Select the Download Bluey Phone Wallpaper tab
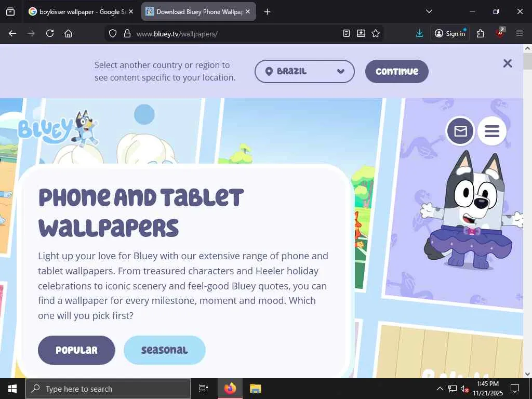 point(198,11)
